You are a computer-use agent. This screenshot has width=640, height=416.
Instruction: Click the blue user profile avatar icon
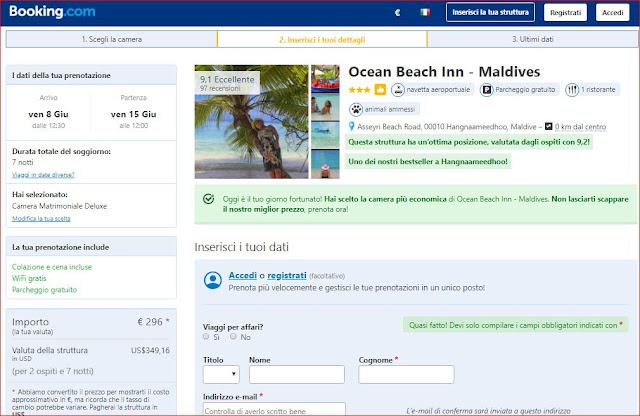pos(213,280)
